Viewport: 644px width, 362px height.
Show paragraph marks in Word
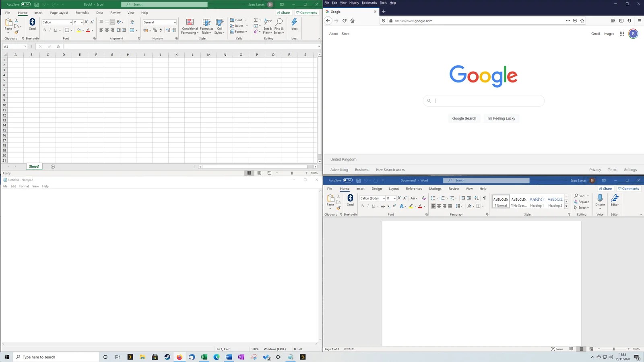click(484, 198)
